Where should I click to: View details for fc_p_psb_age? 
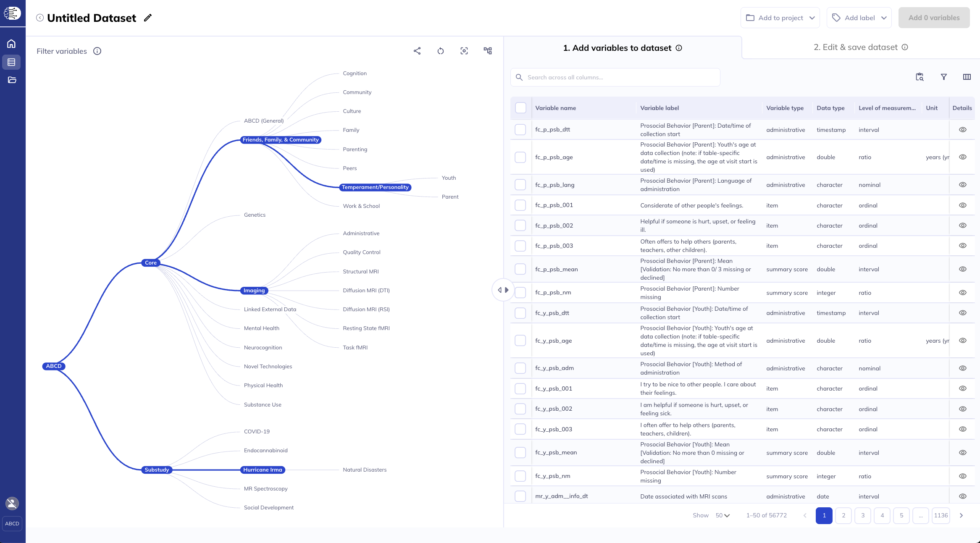(x=963, y=157)
